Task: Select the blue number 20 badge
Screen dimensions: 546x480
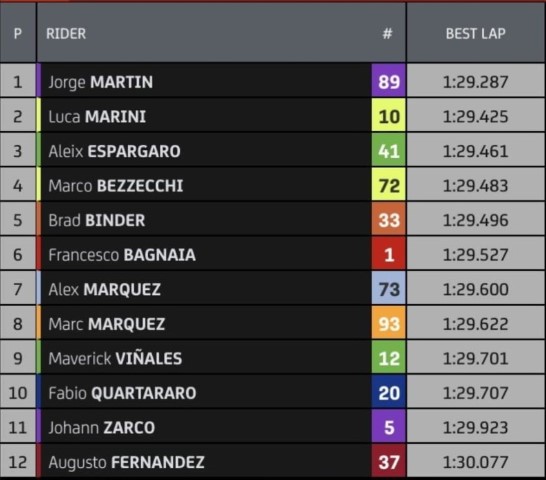Action: click(389, 392)
